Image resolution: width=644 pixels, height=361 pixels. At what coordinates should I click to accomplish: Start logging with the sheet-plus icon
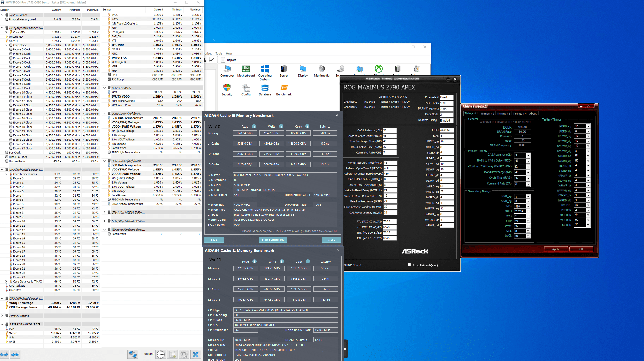(x=172, y=354)
